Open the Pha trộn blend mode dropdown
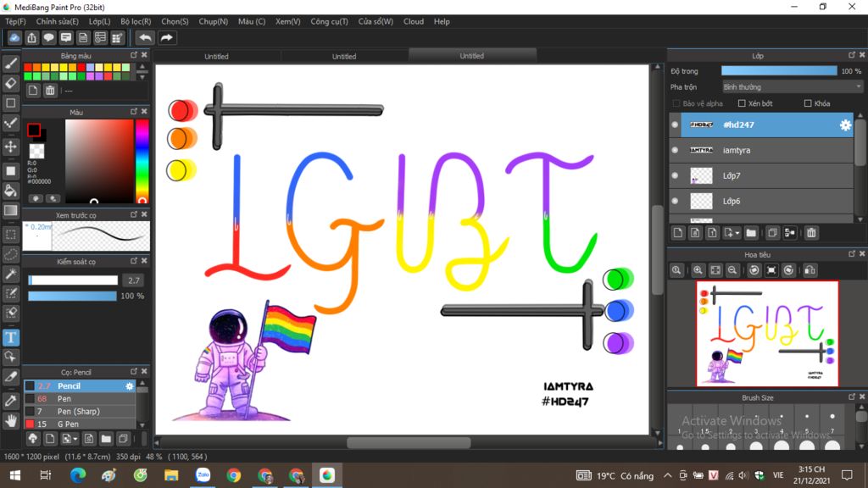Image resolution: width=868 pixels, height=488 pixels. pos(793,87)
